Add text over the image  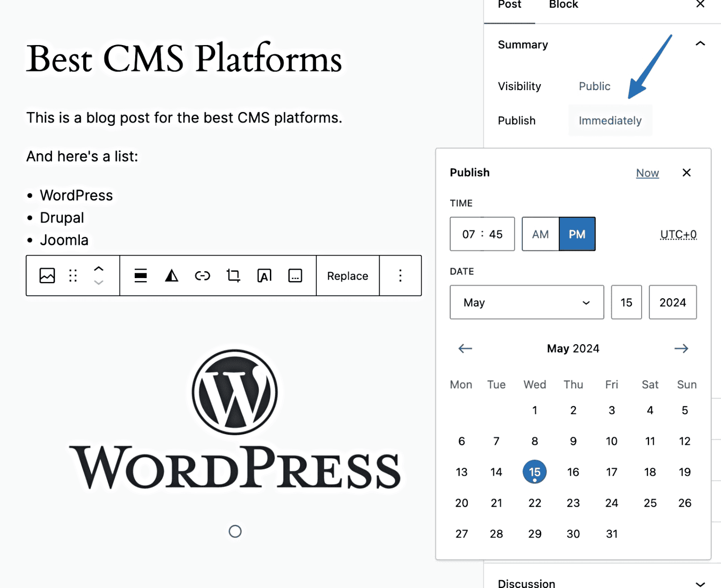click(x=264, y=276)
